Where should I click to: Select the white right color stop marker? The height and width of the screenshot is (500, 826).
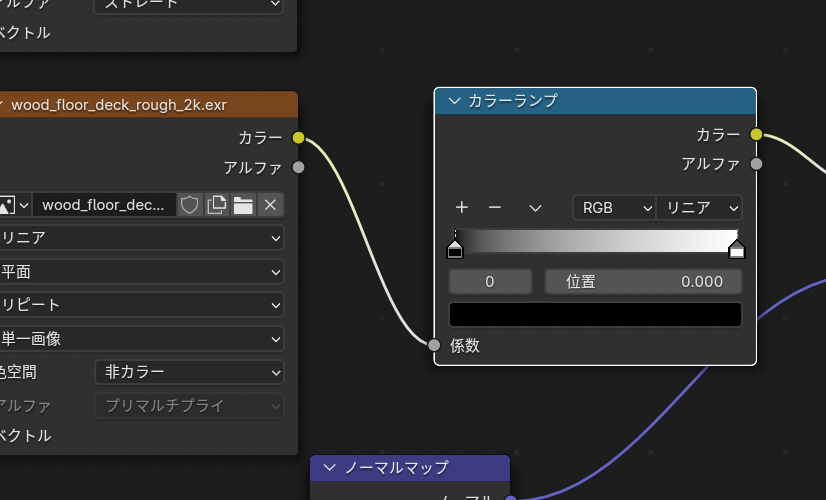[x=737, y=247]
